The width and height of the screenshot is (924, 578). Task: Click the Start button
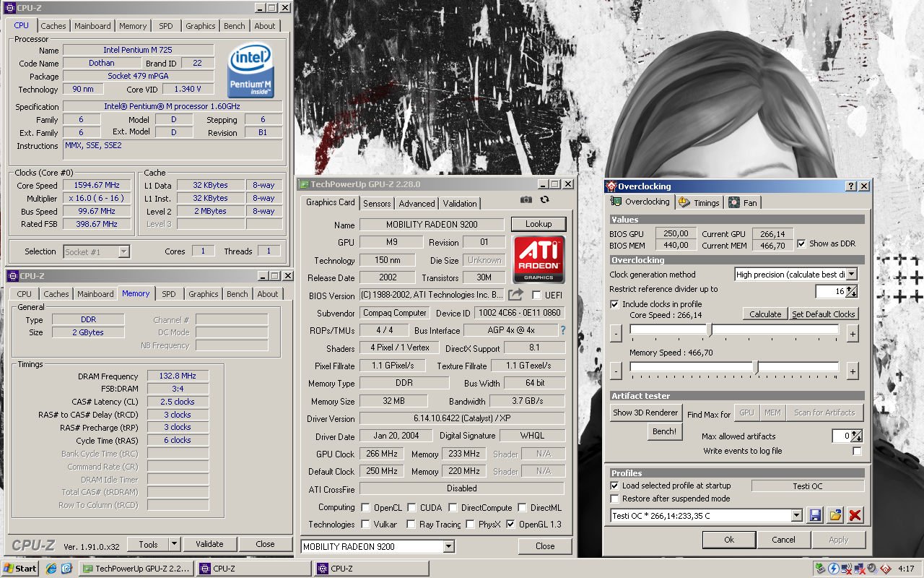[20, 569]
